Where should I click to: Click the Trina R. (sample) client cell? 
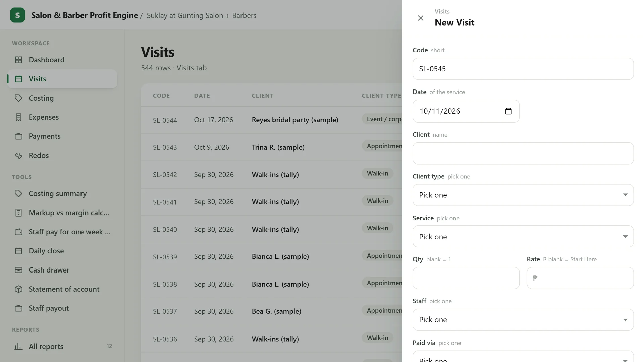coord(278,147)
